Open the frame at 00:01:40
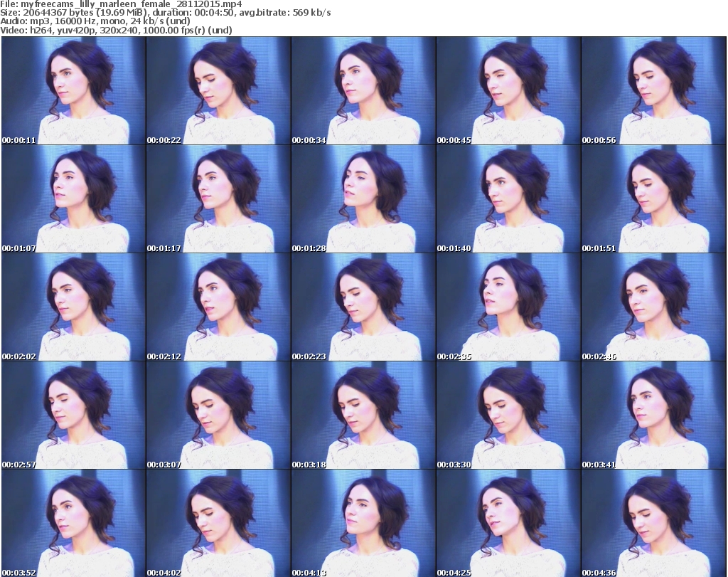This screenshot has height=577, width=728. coord(508,198)
